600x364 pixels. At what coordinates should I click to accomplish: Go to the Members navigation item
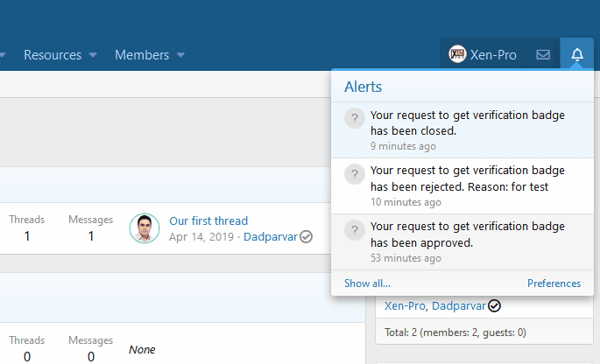tap(142, 55)
